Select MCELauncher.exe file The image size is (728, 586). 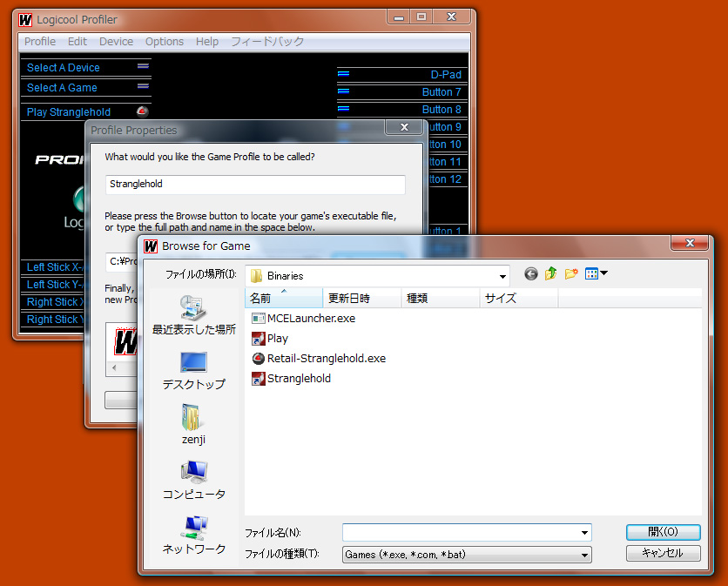point(303,318)
